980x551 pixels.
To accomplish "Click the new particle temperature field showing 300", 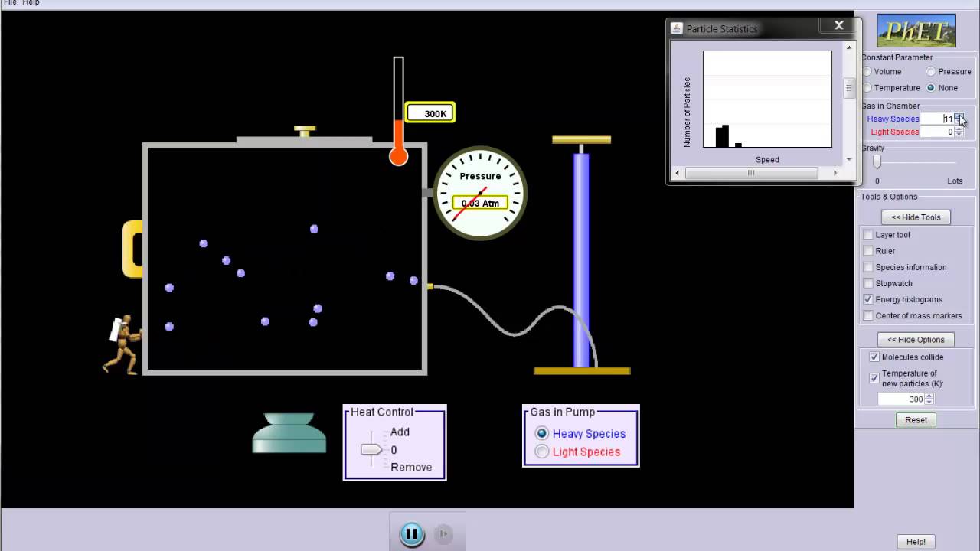I will [901, 399].
